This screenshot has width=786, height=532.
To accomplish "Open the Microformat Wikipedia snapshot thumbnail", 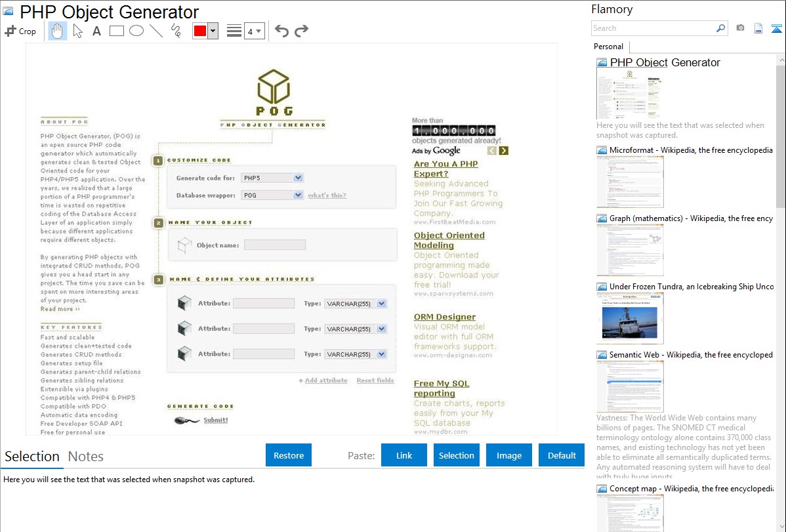I will click(x=630, y=182).
